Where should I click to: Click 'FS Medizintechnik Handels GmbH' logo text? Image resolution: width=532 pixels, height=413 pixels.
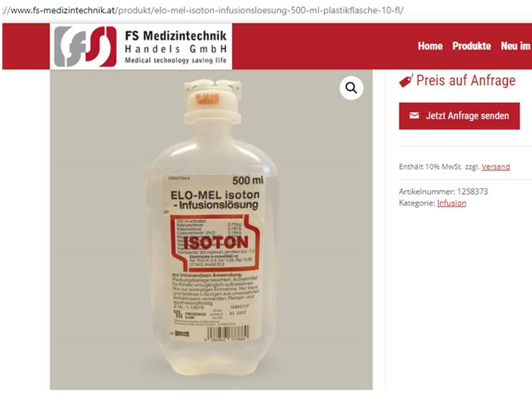(176, 42)
